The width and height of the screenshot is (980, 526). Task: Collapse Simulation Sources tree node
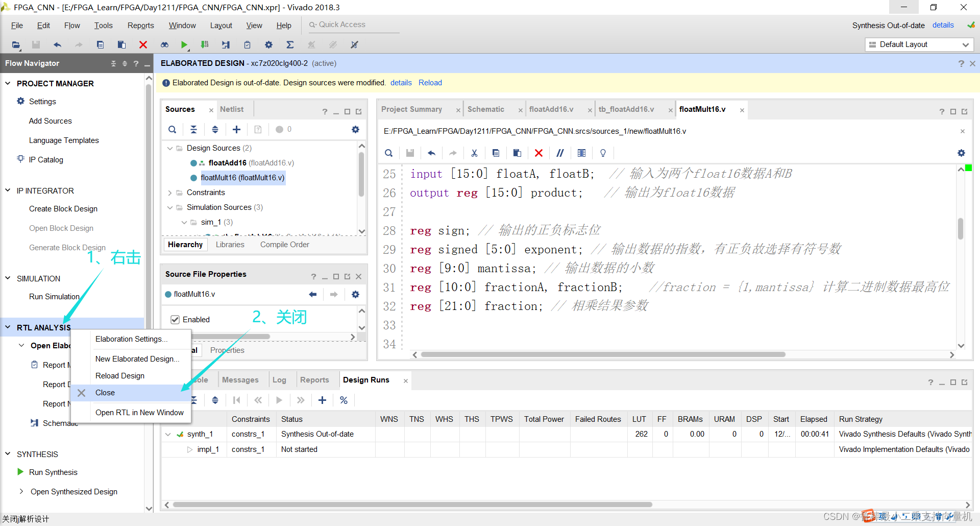170,207
